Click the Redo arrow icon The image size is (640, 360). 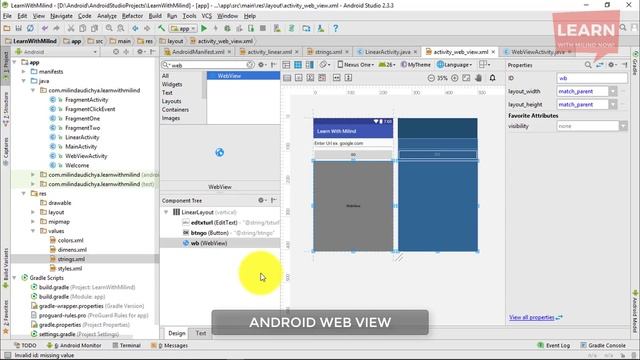click(x=56, y=29)
